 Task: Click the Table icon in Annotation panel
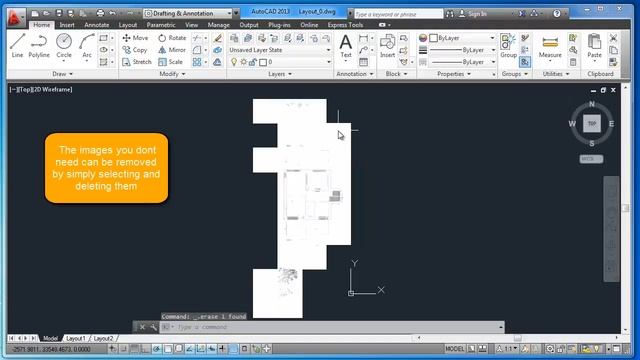(x=363, y=62)
